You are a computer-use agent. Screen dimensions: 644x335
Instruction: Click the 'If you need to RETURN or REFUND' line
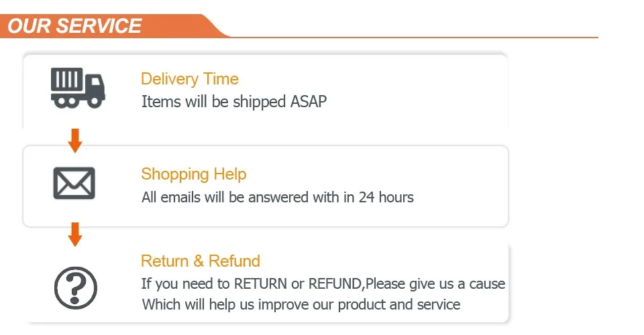[323, 284]
